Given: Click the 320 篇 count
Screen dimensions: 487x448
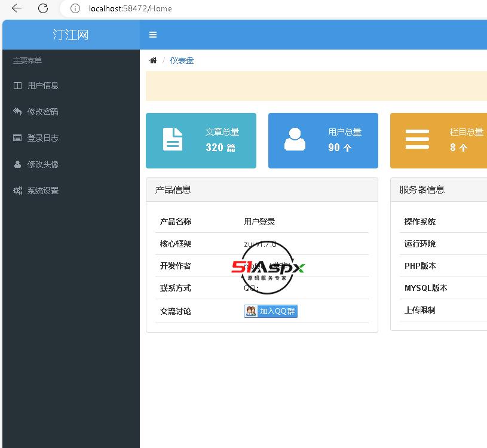Looking at the screenshot, I should pos(220,148).
